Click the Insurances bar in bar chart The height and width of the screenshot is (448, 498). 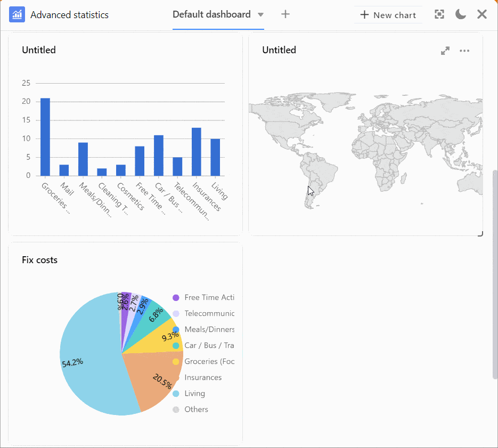(x=197, y=152)
